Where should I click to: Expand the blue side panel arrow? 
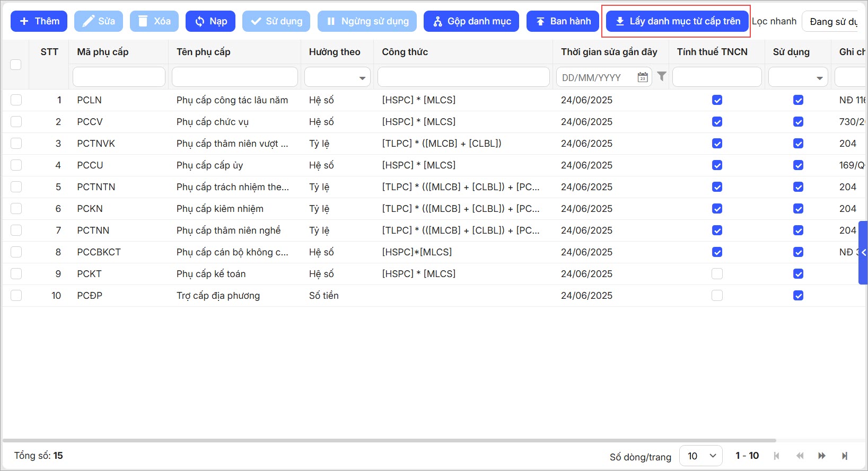863,253
